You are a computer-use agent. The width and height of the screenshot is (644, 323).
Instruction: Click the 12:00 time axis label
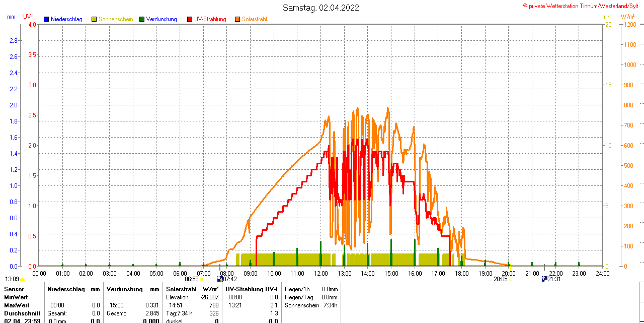pos(321,273)
